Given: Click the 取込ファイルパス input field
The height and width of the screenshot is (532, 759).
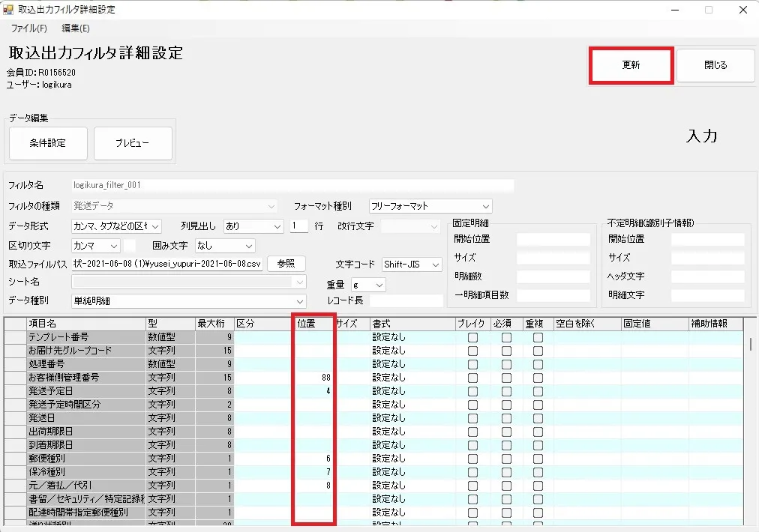Looking at the screenshot, I should 167,264.
